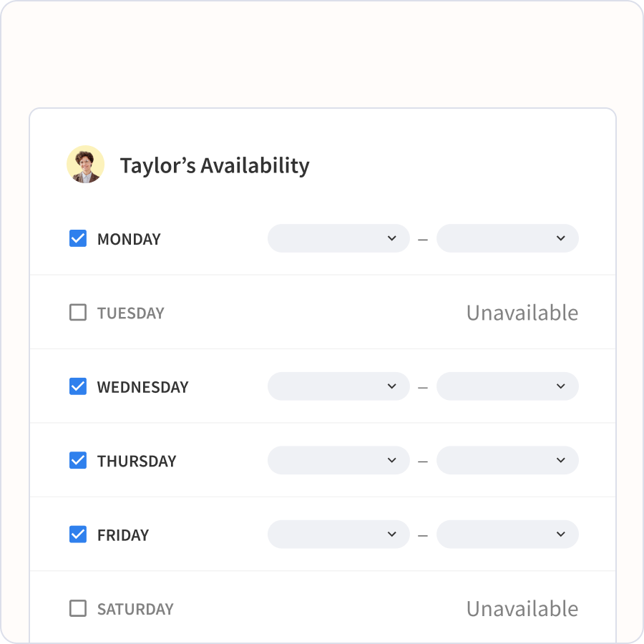Uncheck the Monday checkbox
Screen dimensions: 644x644
(78, 238)
